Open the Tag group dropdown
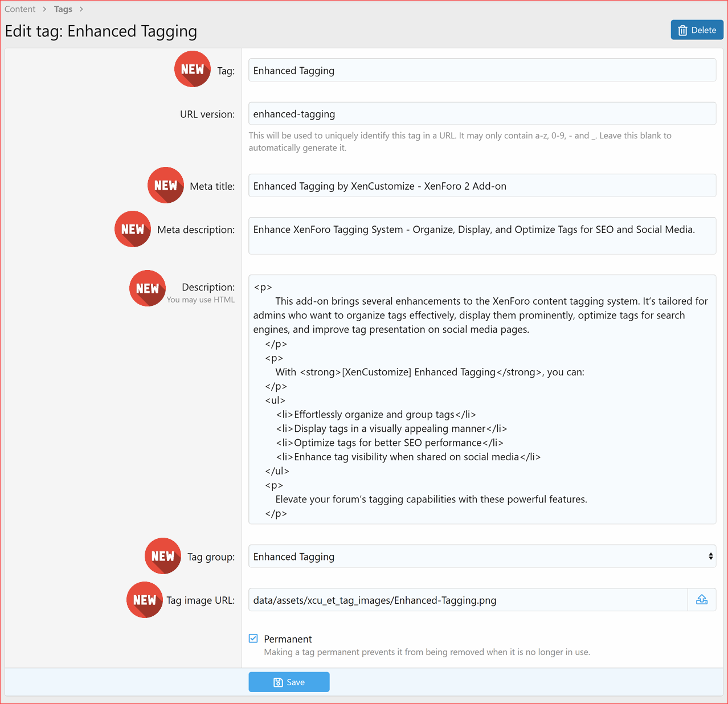 coord(482,556)
